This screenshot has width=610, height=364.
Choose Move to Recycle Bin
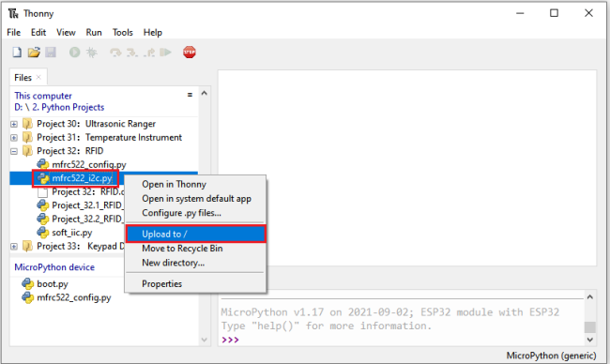(x=196, y=248)
